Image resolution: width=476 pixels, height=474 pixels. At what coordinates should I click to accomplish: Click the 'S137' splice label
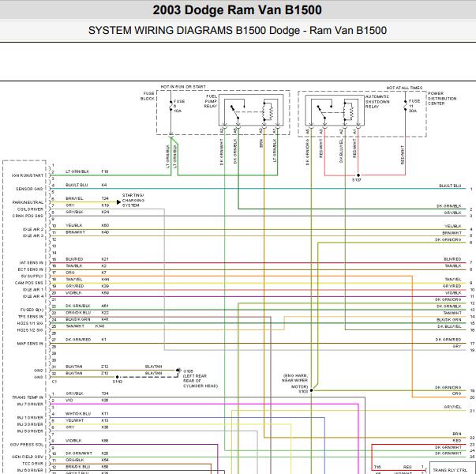click(356, 180)
